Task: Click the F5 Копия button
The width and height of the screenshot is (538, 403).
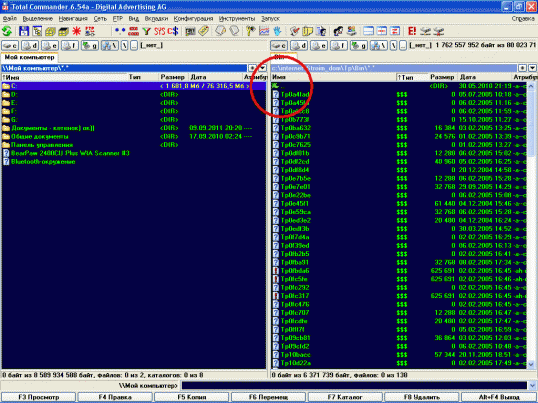Action: coord(192,397)
